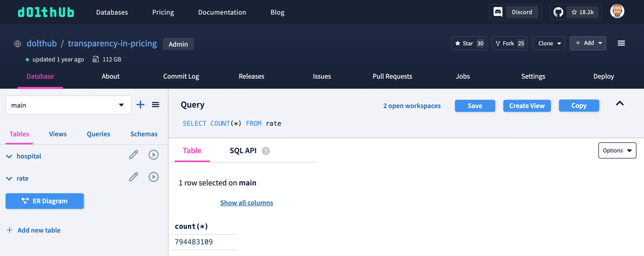Viewport: 644px width, 256px height.
Task: Open the hamburger menu beside branch selector
Action: (155, 105)
